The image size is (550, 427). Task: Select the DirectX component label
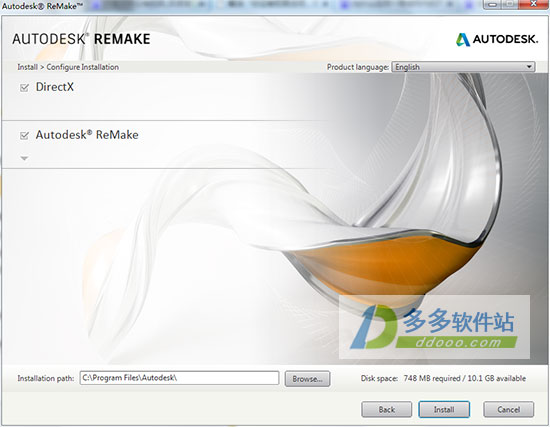55,87
